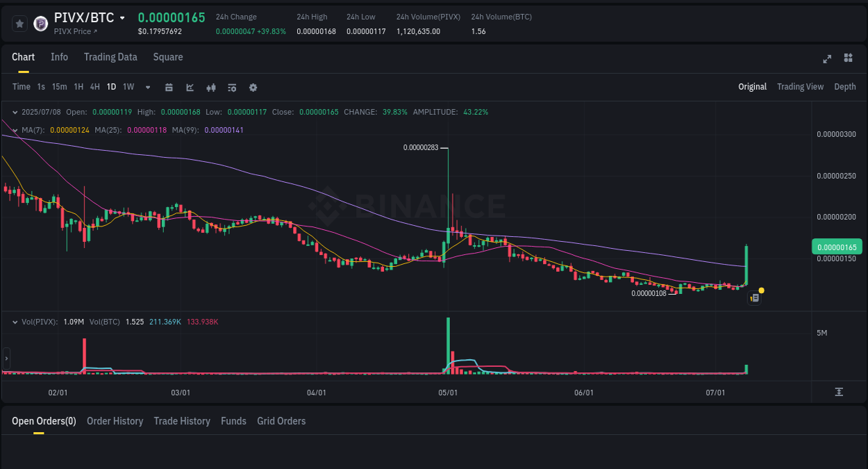Open the layout widgets icon top right
The width and height of the screenshot is (868, 469).
point(848,59)
